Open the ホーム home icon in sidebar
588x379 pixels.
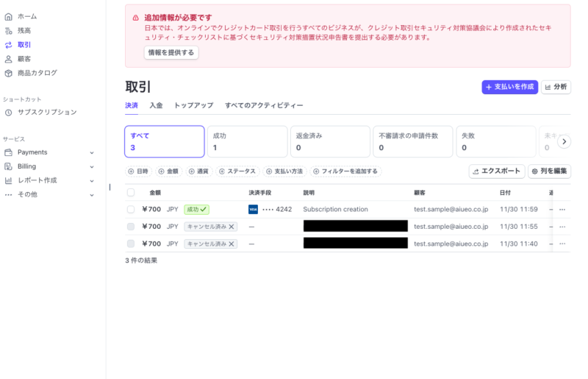click(x=8, y=16)
